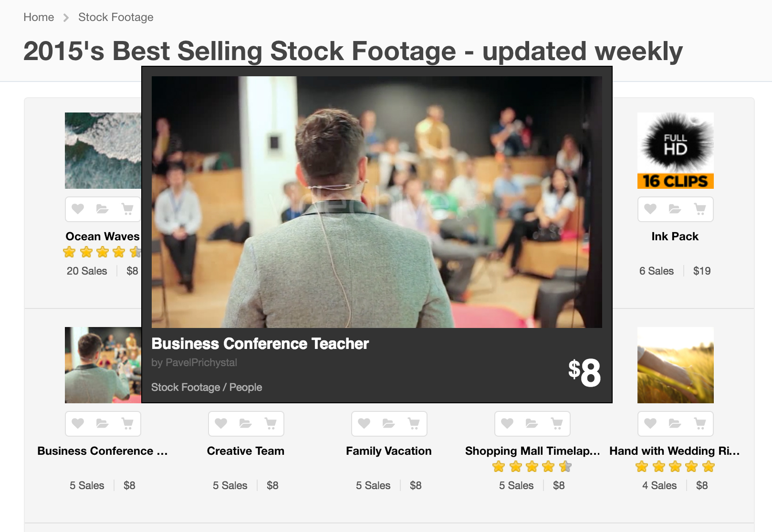772x532 pixels.
Task: Add Ocean Waves to a collection
Action: (x=102, y=209)
